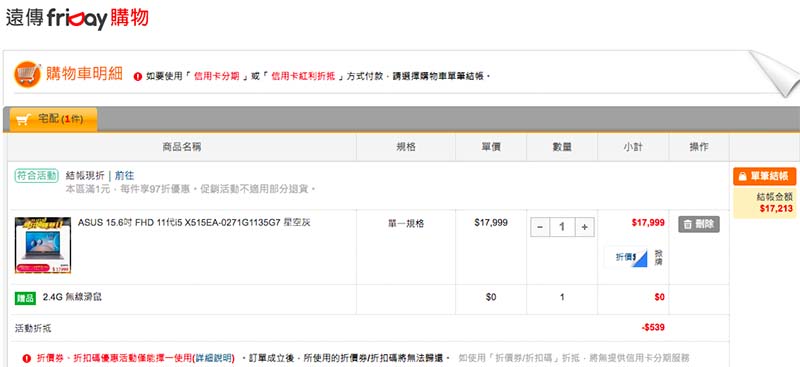Image resolution: width=800 pixels, height=367 pixels.
Task: Click the 2.4G 無線滑鼠 gift item text
Action: (x=72, y=297)
